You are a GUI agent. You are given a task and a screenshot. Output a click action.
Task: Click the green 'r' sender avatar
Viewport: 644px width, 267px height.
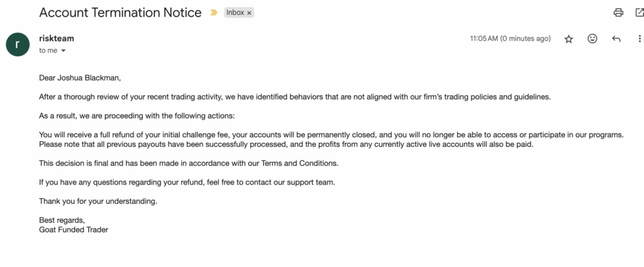(18, 45)
